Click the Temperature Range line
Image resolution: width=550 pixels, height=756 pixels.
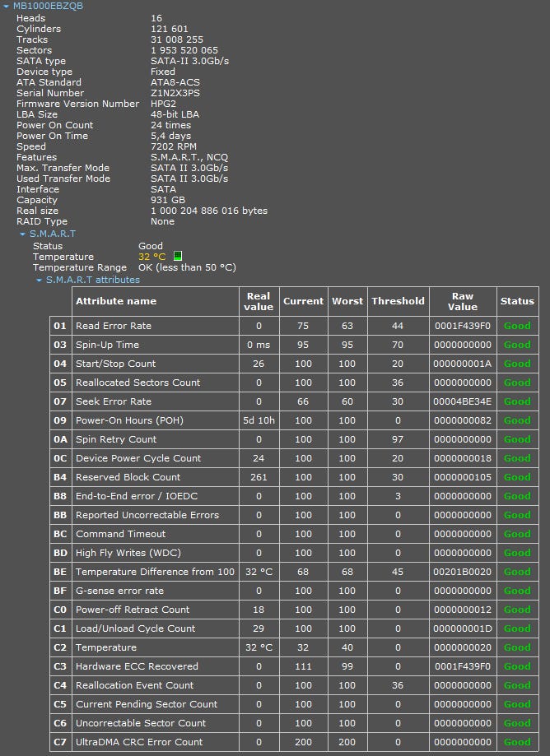pos(80,267)
